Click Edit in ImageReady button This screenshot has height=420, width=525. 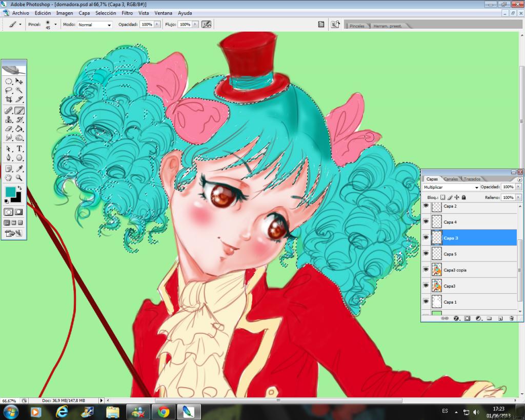pyautogui.click(x=13, y=233)
